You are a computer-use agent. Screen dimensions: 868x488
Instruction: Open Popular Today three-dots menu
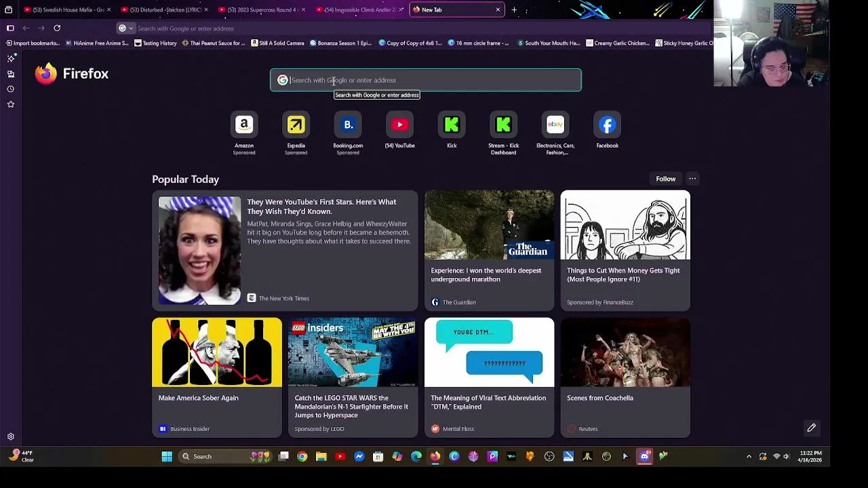(x=692, y=179)
